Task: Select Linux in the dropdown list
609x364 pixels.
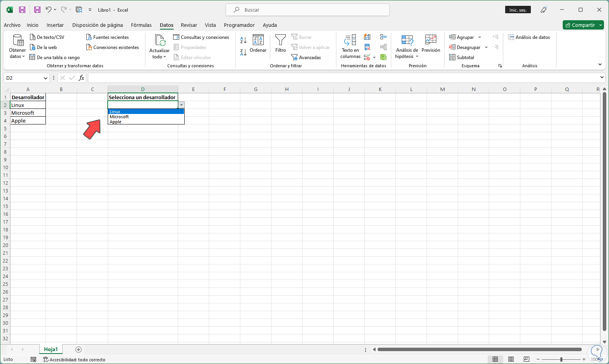Action: pyautogui.click(x=146, y=112)
